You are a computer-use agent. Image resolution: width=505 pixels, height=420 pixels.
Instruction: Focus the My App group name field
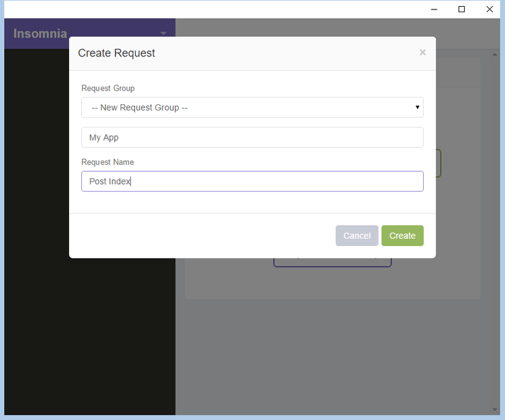pos(252,137)
